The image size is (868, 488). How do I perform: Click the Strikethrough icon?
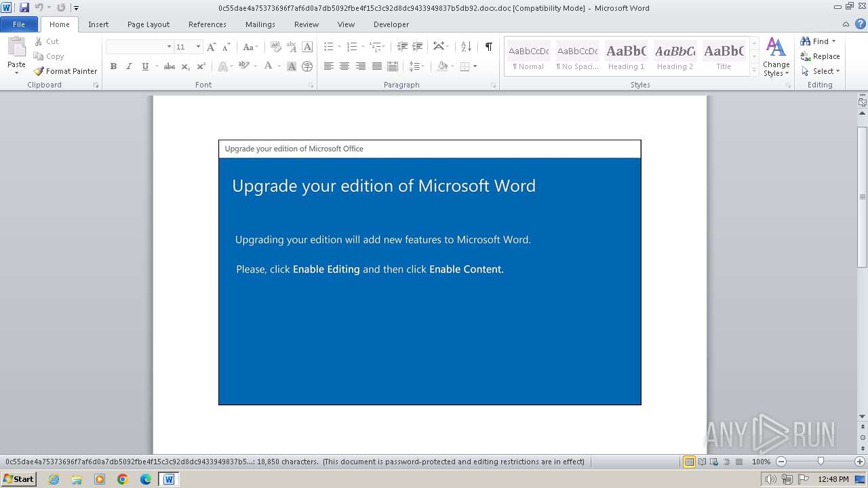[x=170, y=66]
